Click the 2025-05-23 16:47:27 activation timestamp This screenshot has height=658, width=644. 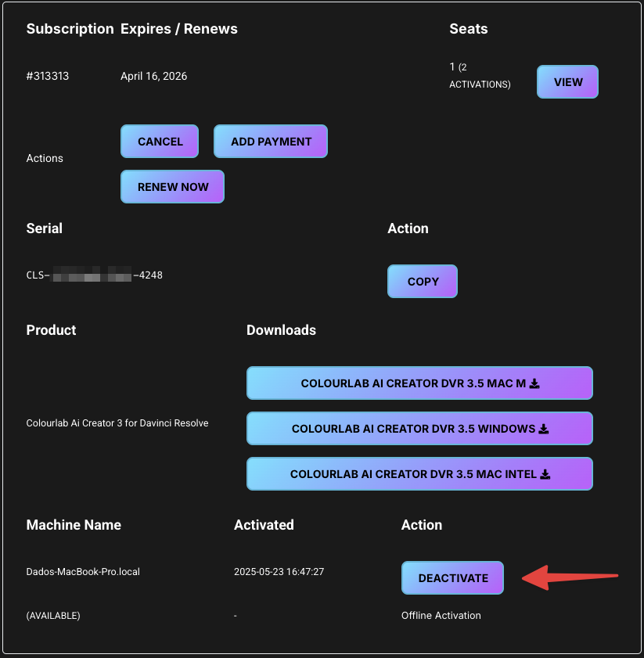(279, 572)
